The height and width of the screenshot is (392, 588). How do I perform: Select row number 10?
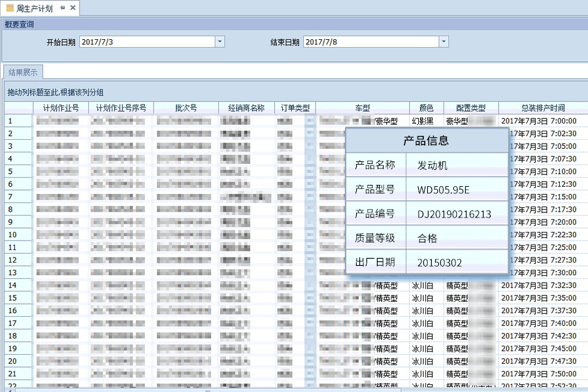click(x=18, y=235)
